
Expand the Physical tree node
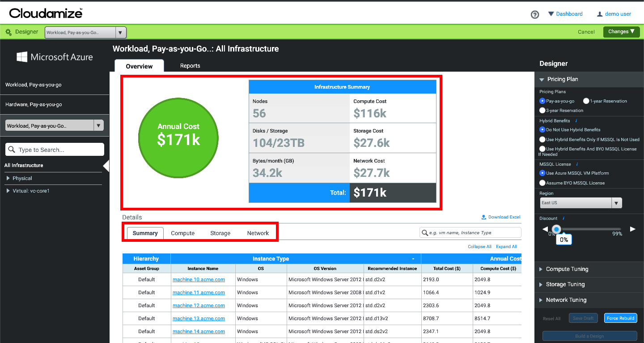(x=8, y=178)
